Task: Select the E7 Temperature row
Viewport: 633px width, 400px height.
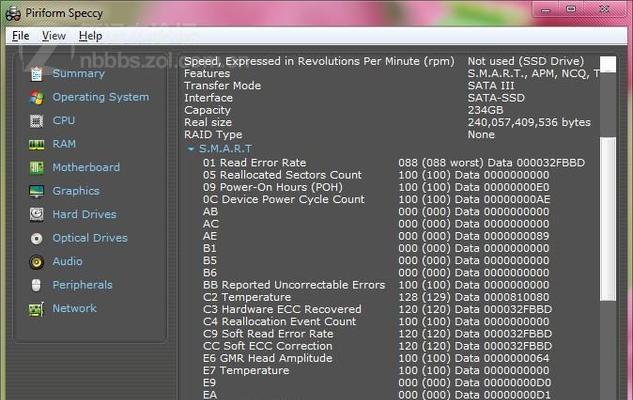Action: click(x=376, y=370)
